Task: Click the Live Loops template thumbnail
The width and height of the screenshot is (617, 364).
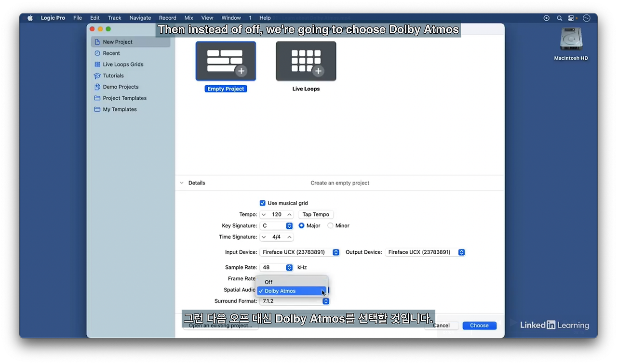Action: (306, 61)
